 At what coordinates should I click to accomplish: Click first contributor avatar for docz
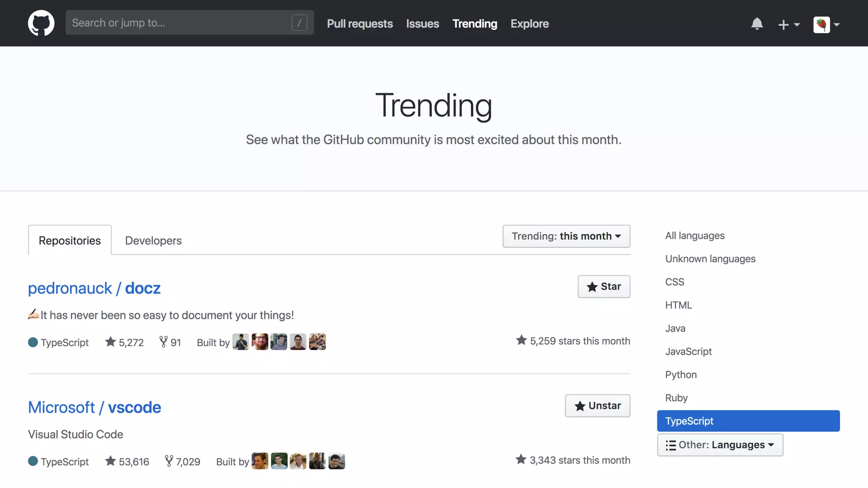240,342
